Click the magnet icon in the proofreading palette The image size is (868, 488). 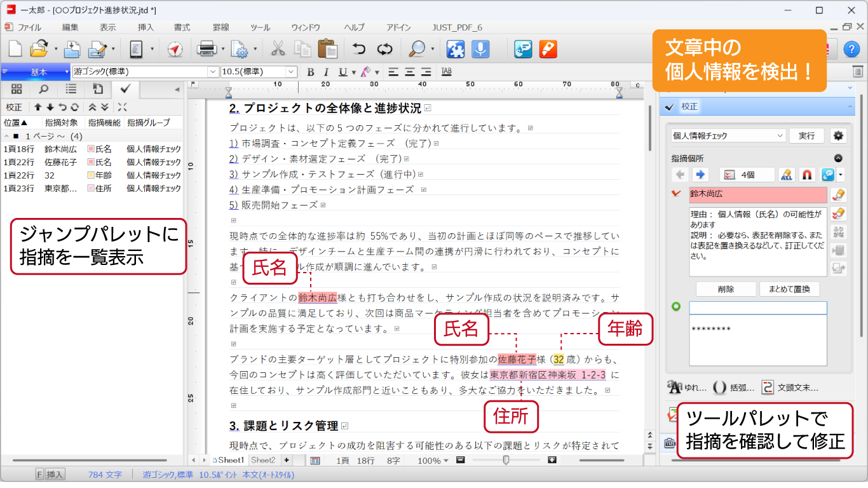click(x=806, y=175)
